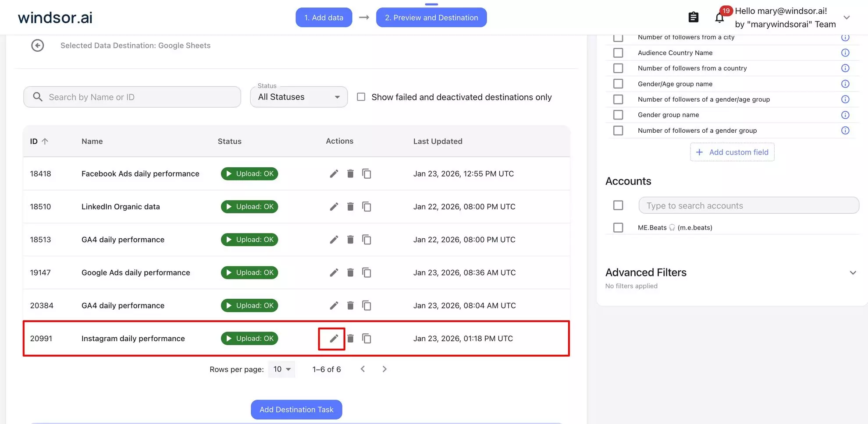This screenshot has width=868, height=424.
Task: Select the ME.Beats account checkbox
Action: click(618, 227)
